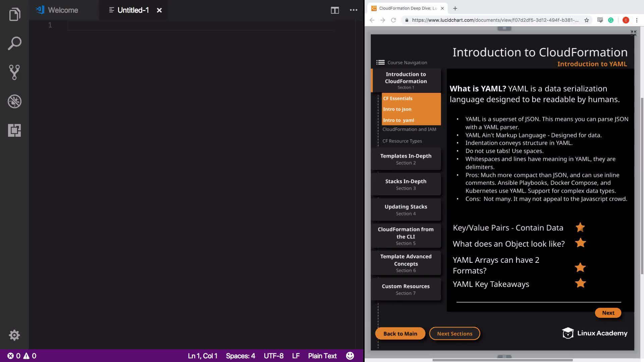Image resolution: width=644 pixels, height=362 pixels.
Task: Expand the Course Navigation hamburger menu
Action: (x=380, y=62)
